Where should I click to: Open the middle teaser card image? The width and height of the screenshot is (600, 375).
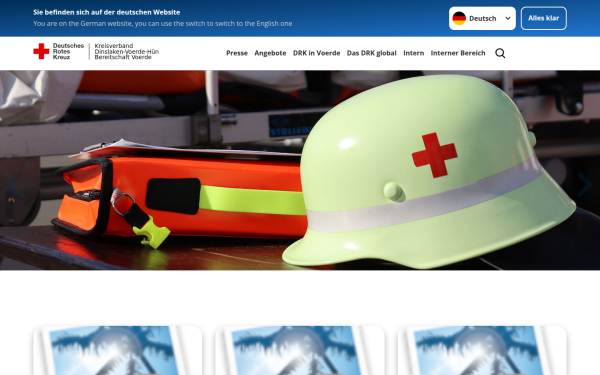click(300, 351)
